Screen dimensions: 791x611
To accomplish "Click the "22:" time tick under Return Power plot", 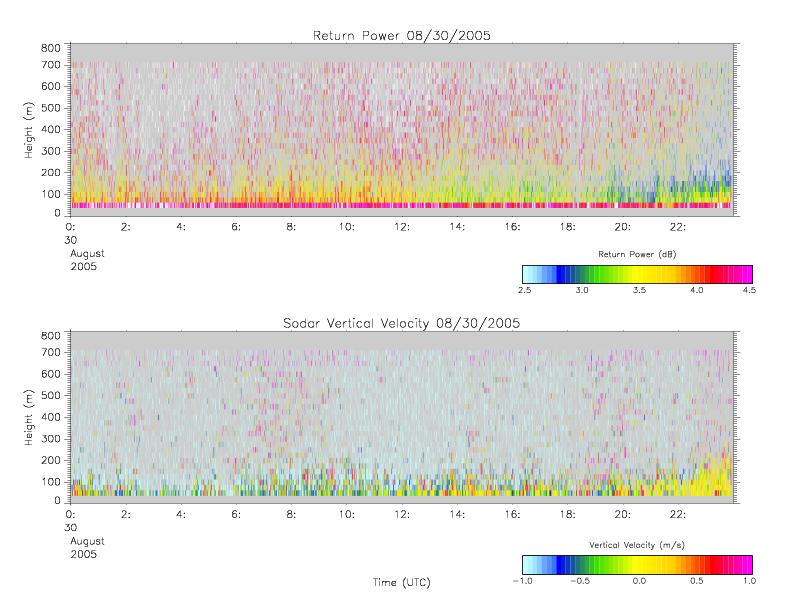I will [x=677, y=227].
